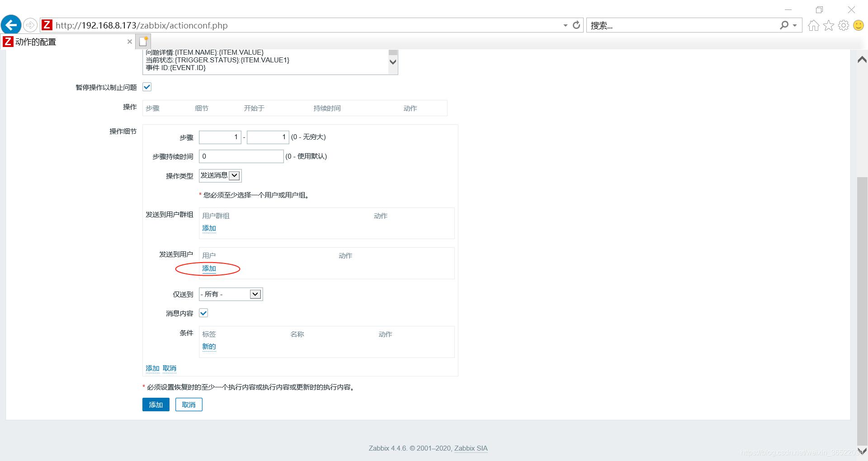Close the 动作的配置 tab
The image size is (868, 461).
point(130,42)
